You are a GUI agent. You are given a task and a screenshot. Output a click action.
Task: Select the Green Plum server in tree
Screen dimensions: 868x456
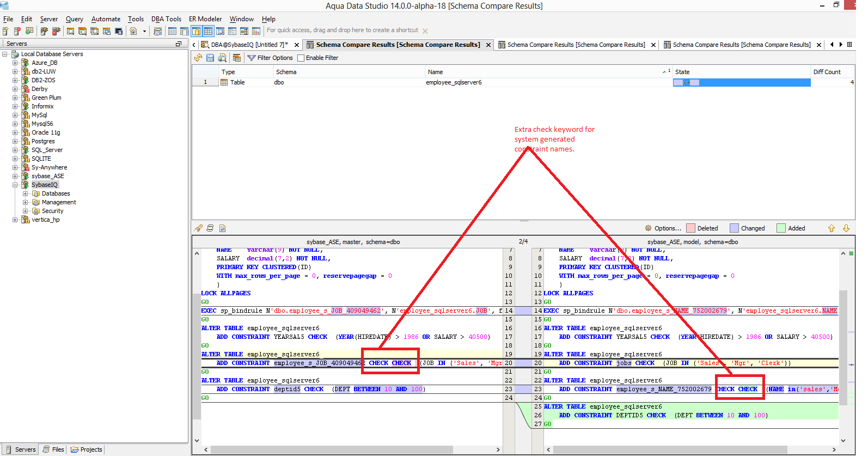click(x=46, y=98)
